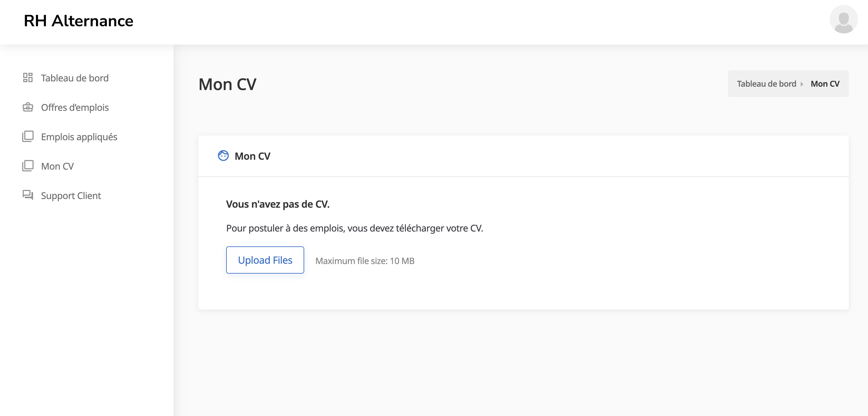Click the Tableau de bord dashboard icon

28,78
